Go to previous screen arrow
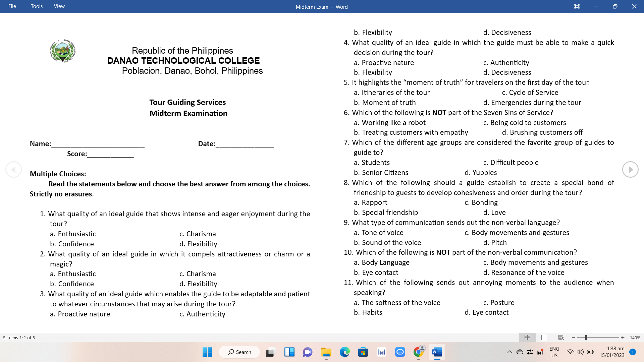 [x=13, y=170]
